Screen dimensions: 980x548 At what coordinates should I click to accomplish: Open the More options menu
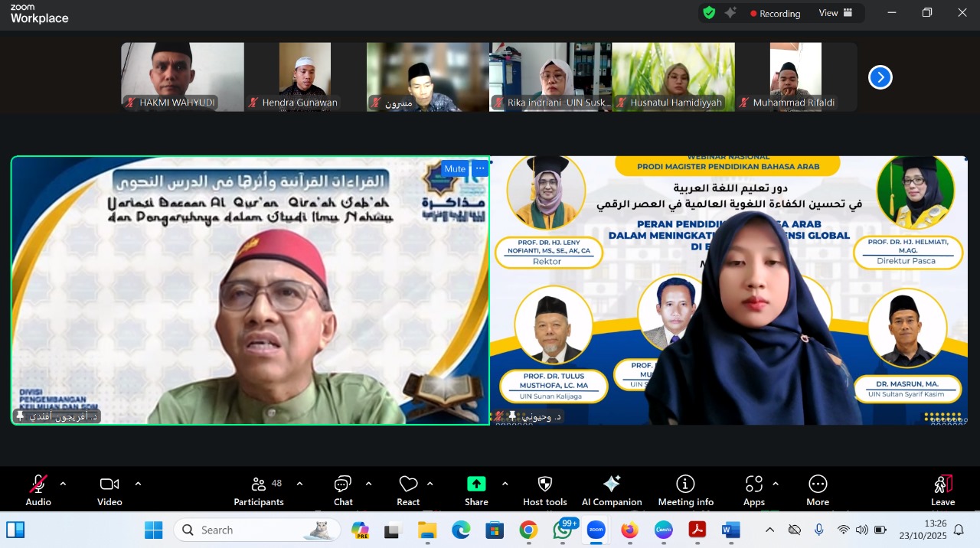[x=817, y=490]
